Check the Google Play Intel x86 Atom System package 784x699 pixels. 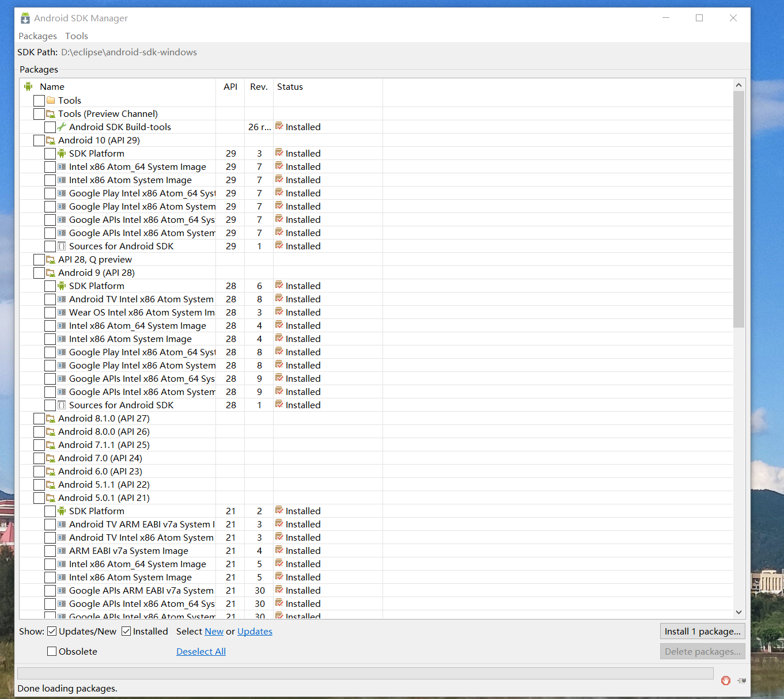point(51,365)
